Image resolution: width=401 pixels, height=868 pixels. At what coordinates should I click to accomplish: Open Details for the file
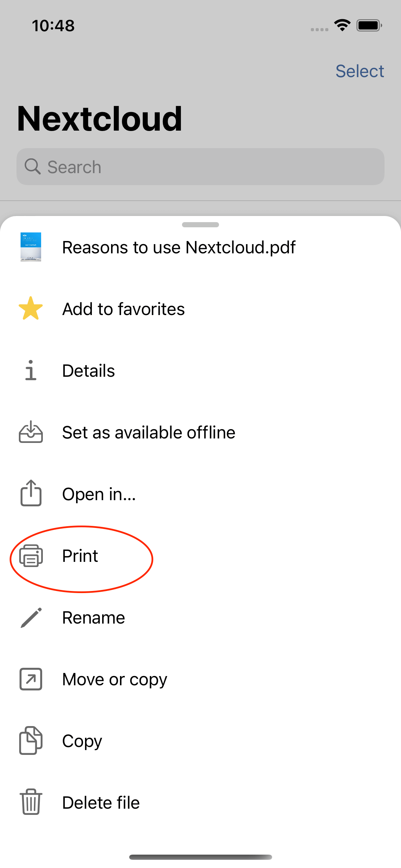click(200, 371)
